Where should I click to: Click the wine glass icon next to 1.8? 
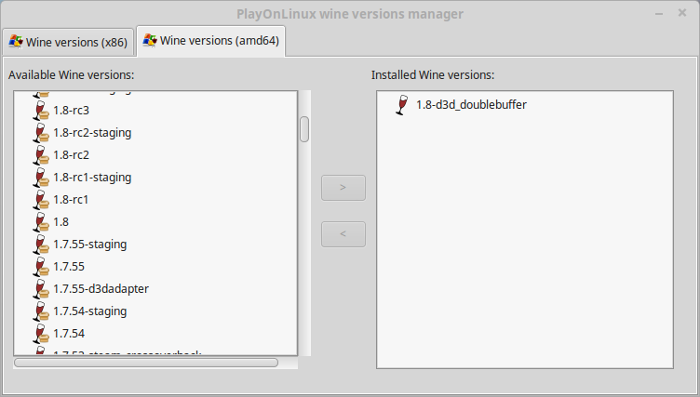click(41, 222)
